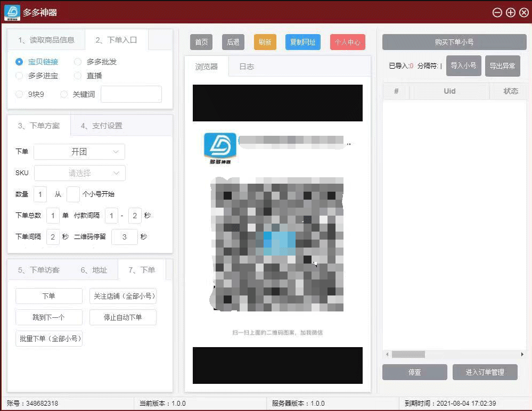
Task: Click the 扫一扫上面的二维码图案 caption text
Action: [x=277, y=332]
